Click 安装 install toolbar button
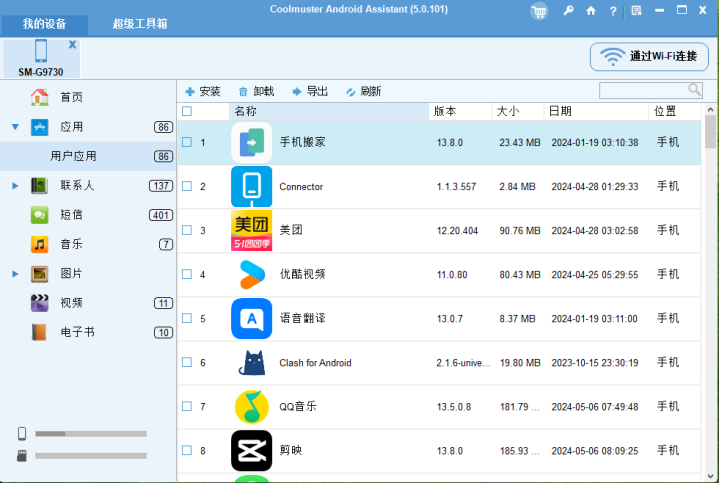The height and width of the screenshot is (483, 719). (x=203, y=91)
